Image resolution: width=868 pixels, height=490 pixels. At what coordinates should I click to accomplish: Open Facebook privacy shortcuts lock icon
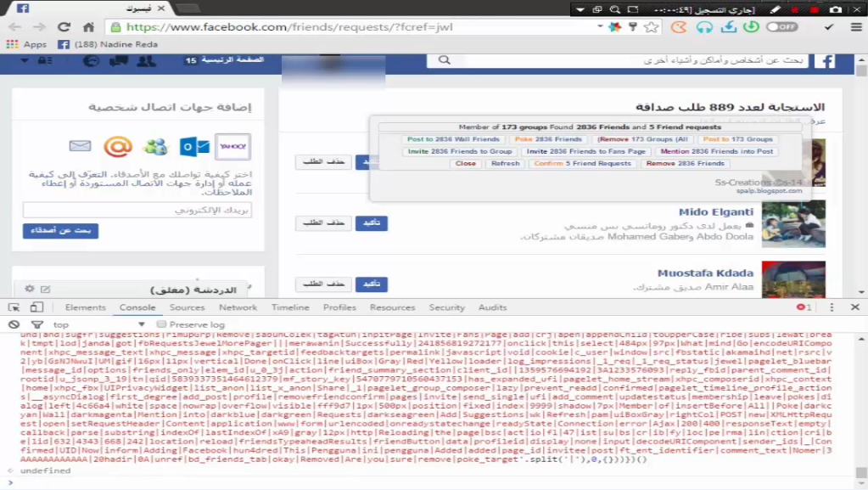point(45,60)
